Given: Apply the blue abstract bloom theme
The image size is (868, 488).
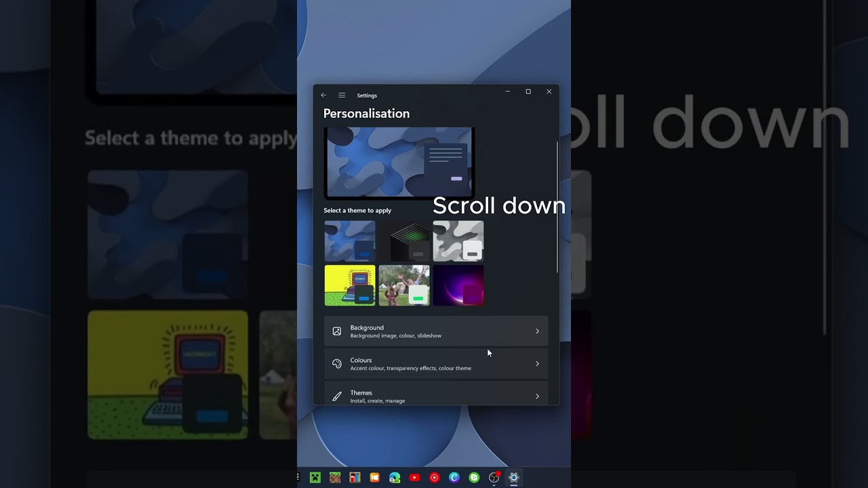Looking at the screenshot, I should (350, 241).
